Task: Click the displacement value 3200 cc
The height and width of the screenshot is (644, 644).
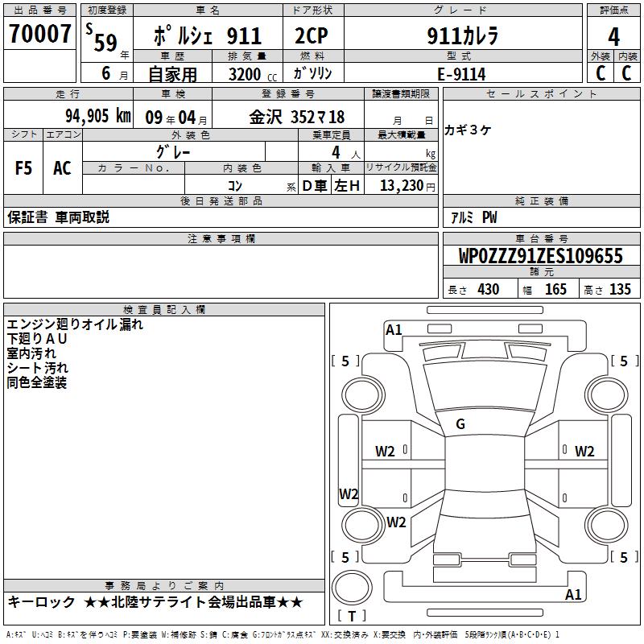Action: (253, 74)
